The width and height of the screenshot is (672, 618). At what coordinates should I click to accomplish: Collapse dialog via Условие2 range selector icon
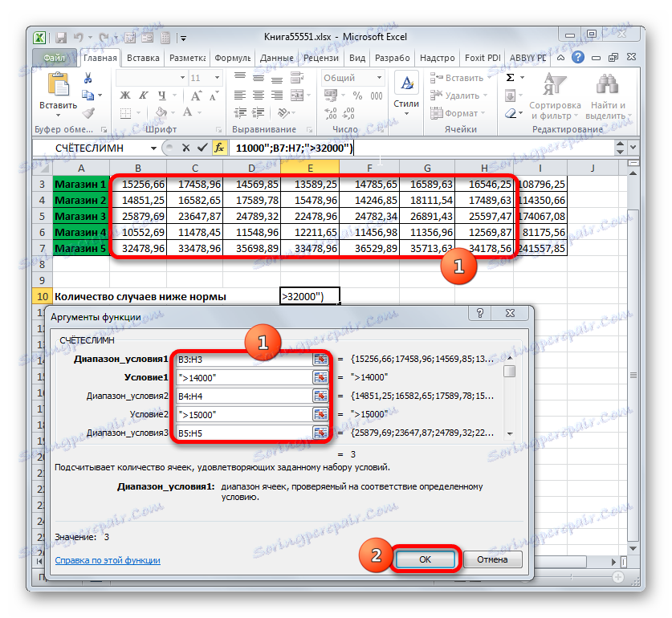(x=320, y=414)
